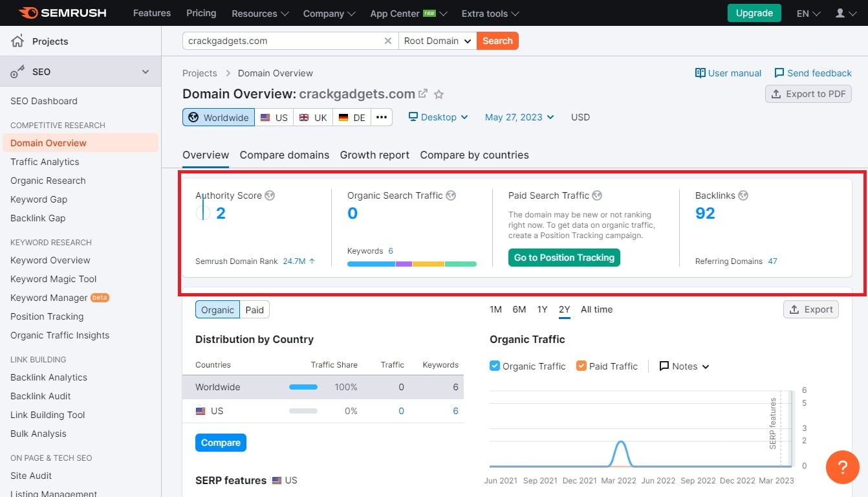Open Root Domain dropdown
The width and height of the screenshot is (868, 497).
coord(438,41)
